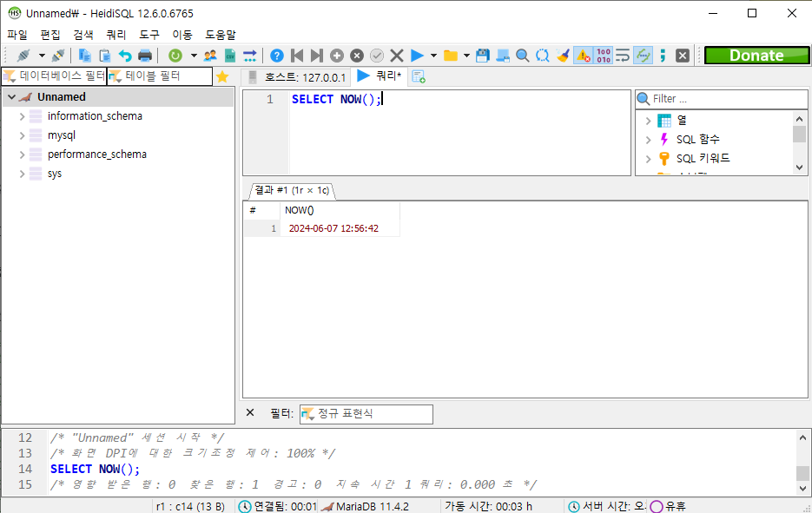Expand the sys database node

coord(23,174)
